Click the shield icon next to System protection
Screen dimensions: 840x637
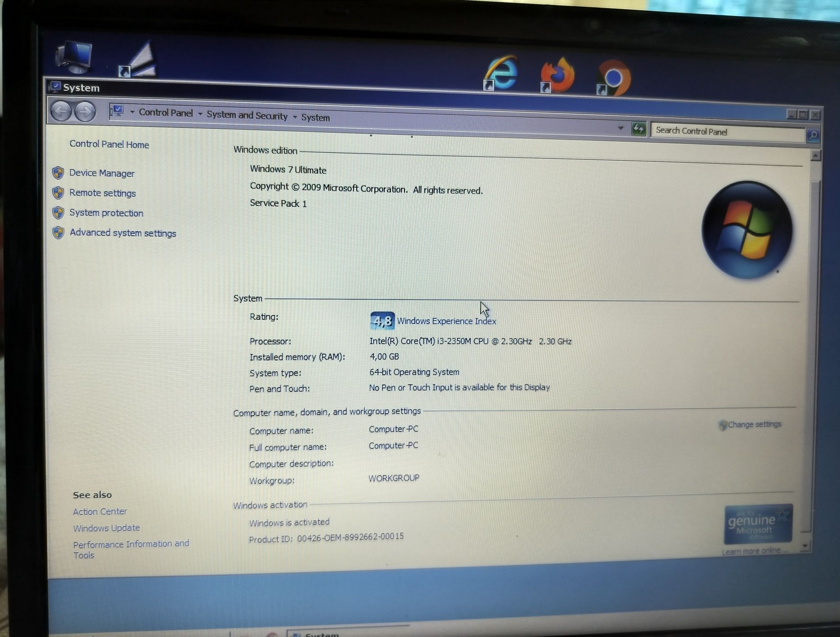(x=58, y=212)
